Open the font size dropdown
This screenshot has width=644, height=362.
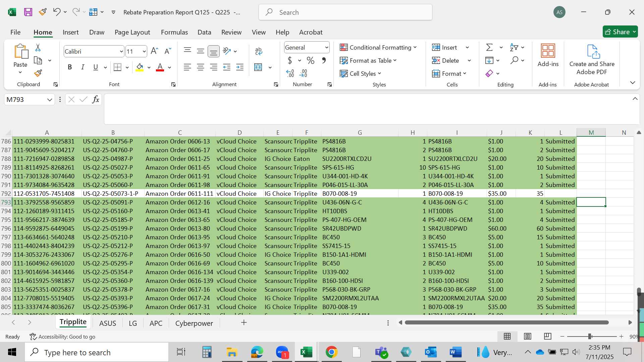coord(144,52)
